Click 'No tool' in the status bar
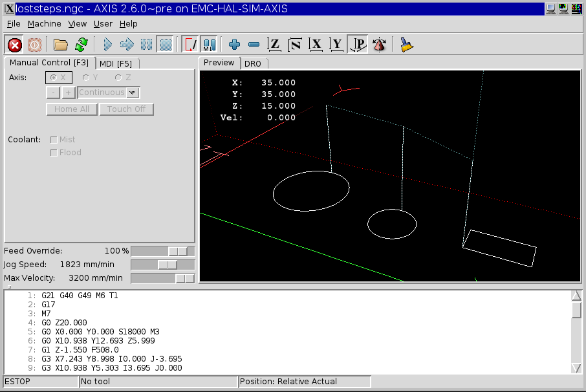Viewport: 586px width, 392px height. 159,382
